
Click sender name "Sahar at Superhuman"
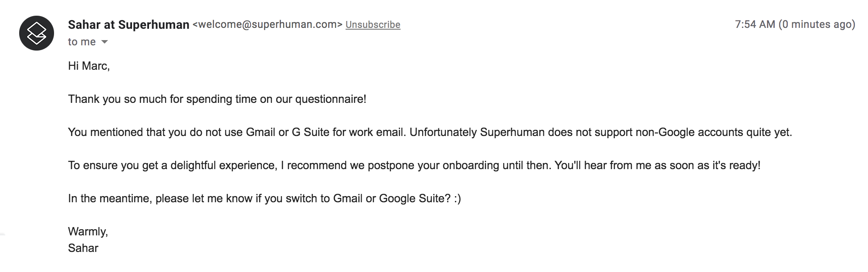129,25
